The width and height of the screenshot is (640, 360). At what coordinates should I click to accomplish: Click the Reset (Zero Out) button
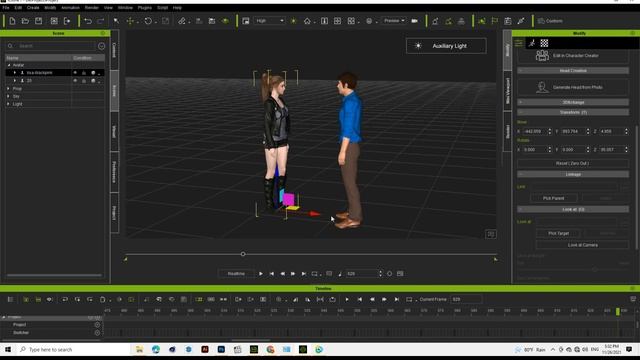coord(573,163)
